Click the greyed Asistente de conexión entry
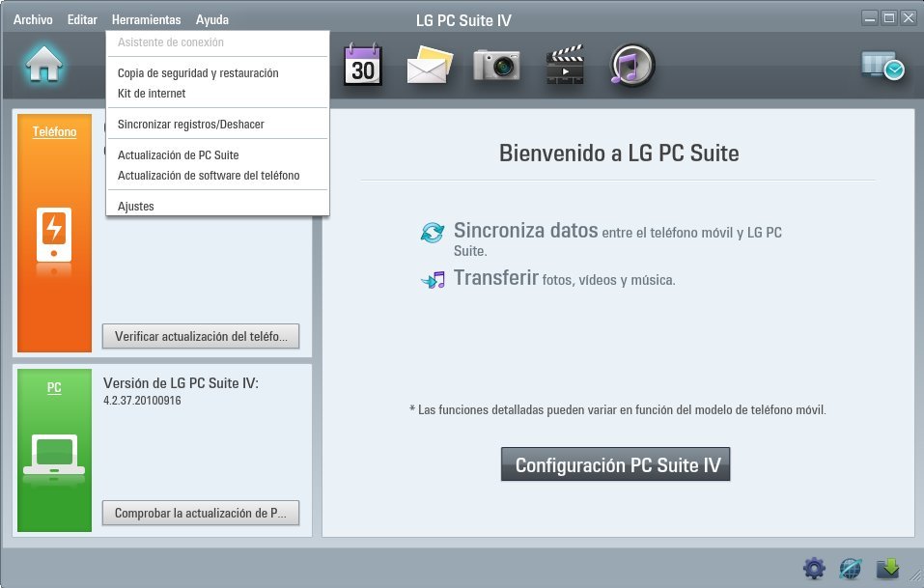Screen dimensions: 924x588 click(x=217, y=42)
